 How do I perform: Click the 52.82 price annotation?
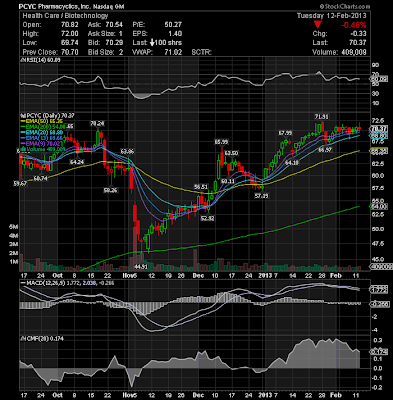tap(208, 219)
